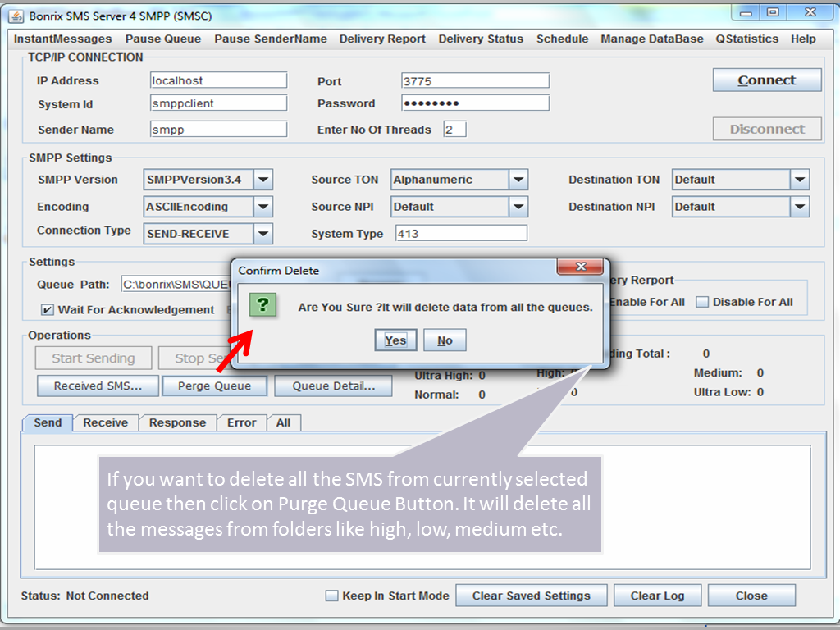The height and width of the screenshot is (630, 840).
Task: Expand the Destination TON dropdown
Action: (x=799, y=180)
